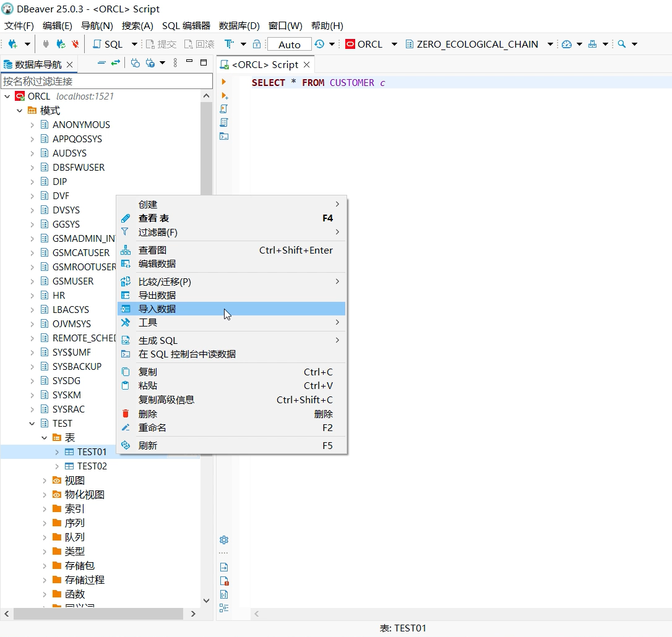
Task: Open ORCL active connection dropdown
Action: point(394,44)
